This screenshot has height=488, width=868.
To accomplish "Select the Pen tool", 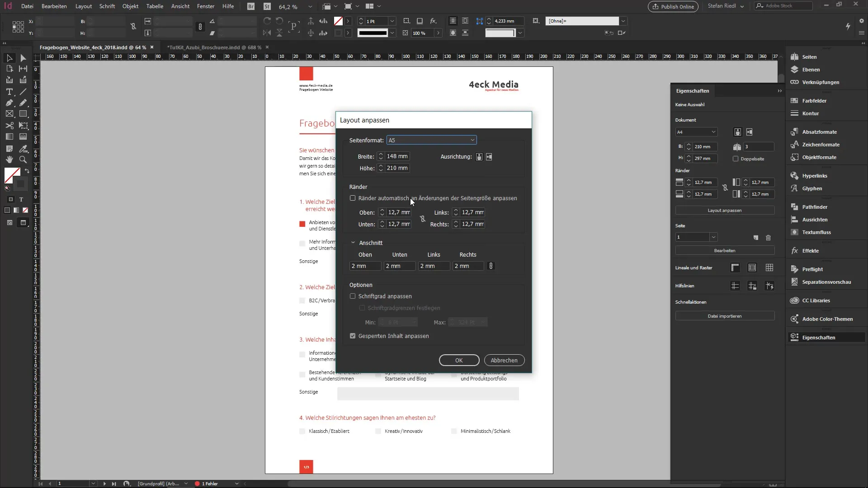I will pyautogui.click(x=9, y=103).
